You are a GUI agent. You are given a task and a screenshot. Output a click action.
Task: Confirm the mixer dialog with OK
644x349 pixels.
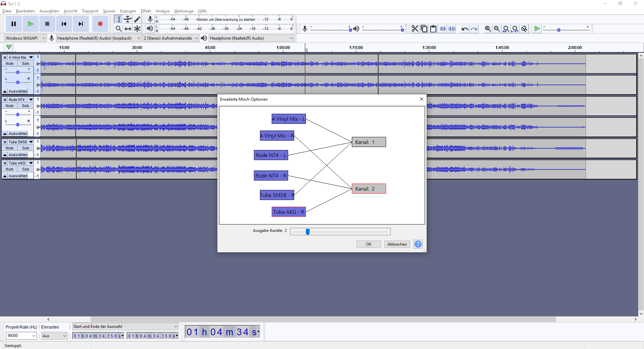[369, 244]
